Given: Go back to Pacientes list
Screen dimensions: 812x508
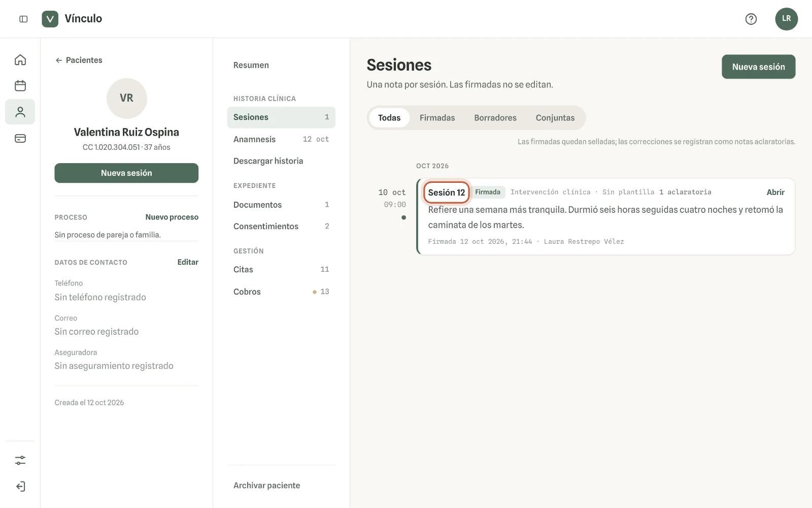Looking at the screenshot, I should click(x=79, y=60).
